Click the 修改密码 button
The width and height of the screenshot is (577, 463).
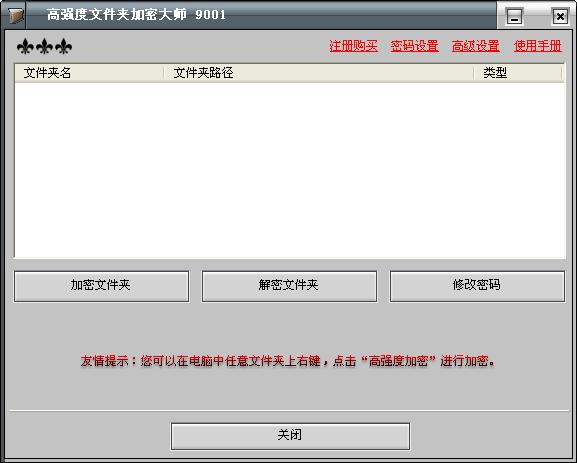click(x=477, y=286)
